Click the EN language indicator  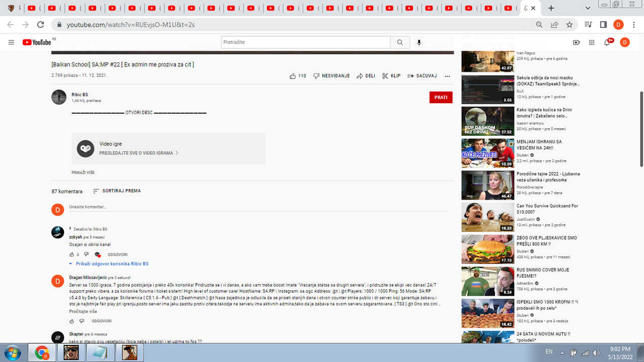click(549, 352)
